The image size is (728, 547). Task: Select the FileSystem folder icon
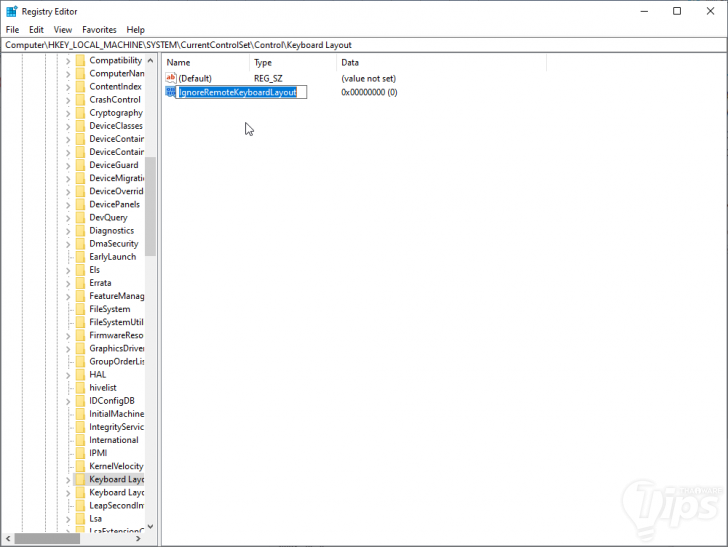(81, 309)
